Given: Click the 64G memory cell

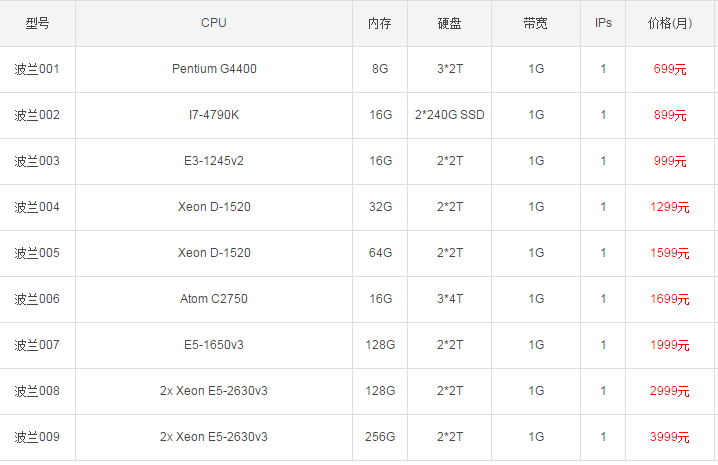Looking at the screenshot, I should click(x=380, y=253).
